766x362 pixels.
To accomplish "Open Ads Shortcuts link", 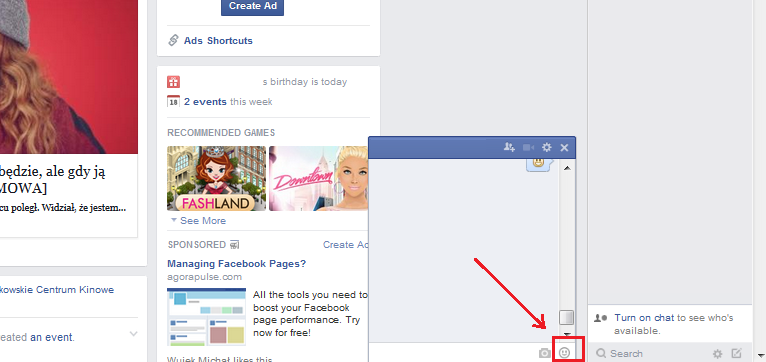I will 218,41.
